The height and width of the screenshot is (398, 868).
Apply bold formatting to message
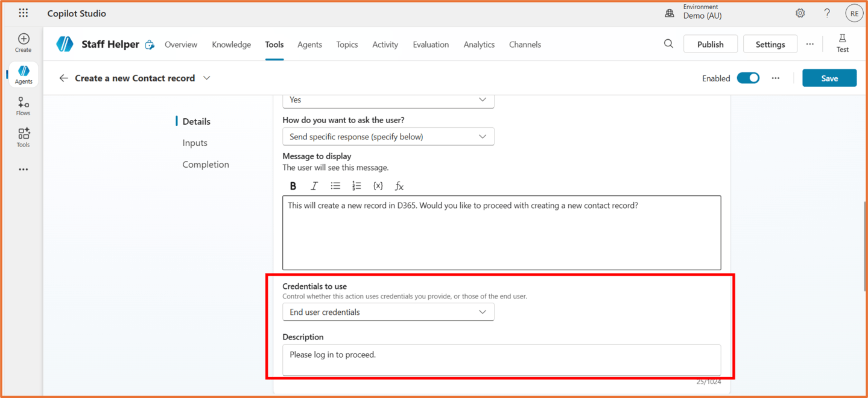click(x=293, y=186)
